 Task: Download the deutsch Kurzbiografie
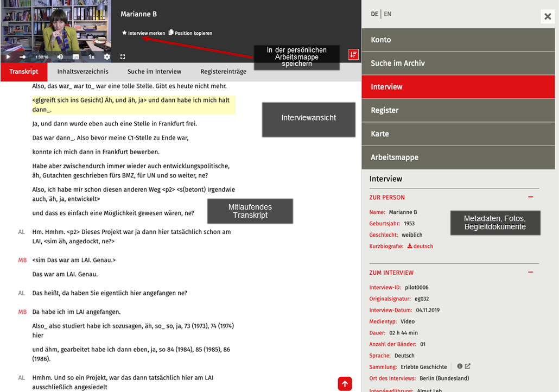(420, 246)
